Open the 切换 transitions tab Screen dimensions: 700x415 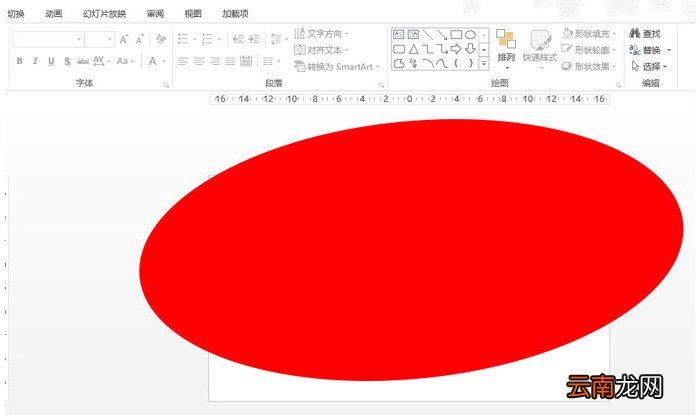[x=15, y=14]
